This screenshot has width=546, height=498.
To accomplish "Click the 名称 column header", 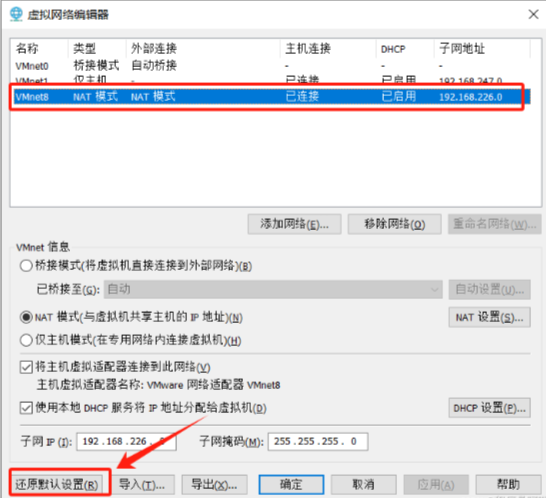I will (x=27, y=48).
